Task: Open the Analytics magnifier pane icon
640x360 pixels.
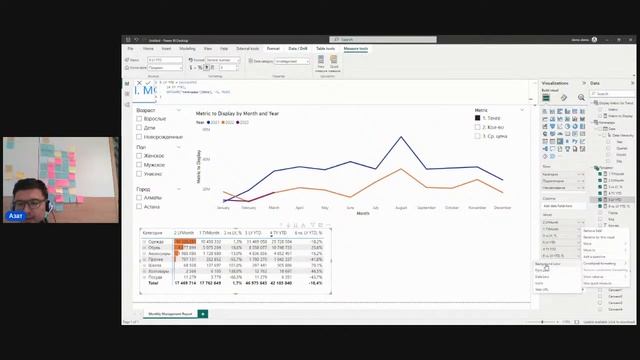Action: coord(581,98)
